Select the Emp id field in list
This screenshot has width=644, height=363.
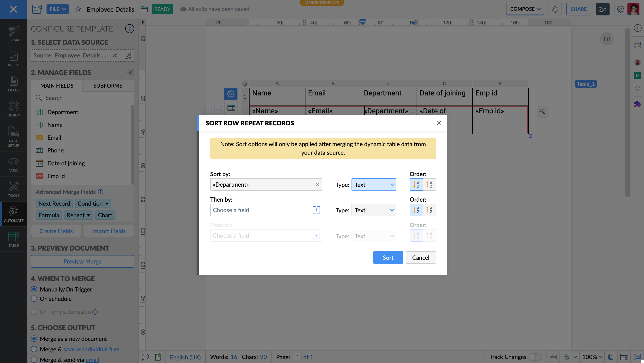click(81, 176)
